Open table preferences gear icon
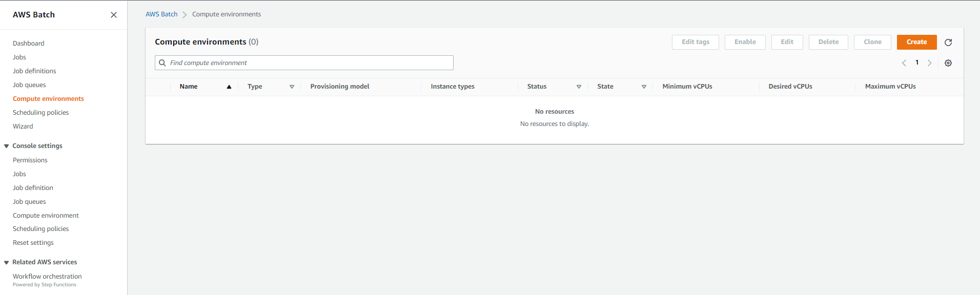Screen dimensions: 980x295 pyautogui.click(x=948, y=63)
